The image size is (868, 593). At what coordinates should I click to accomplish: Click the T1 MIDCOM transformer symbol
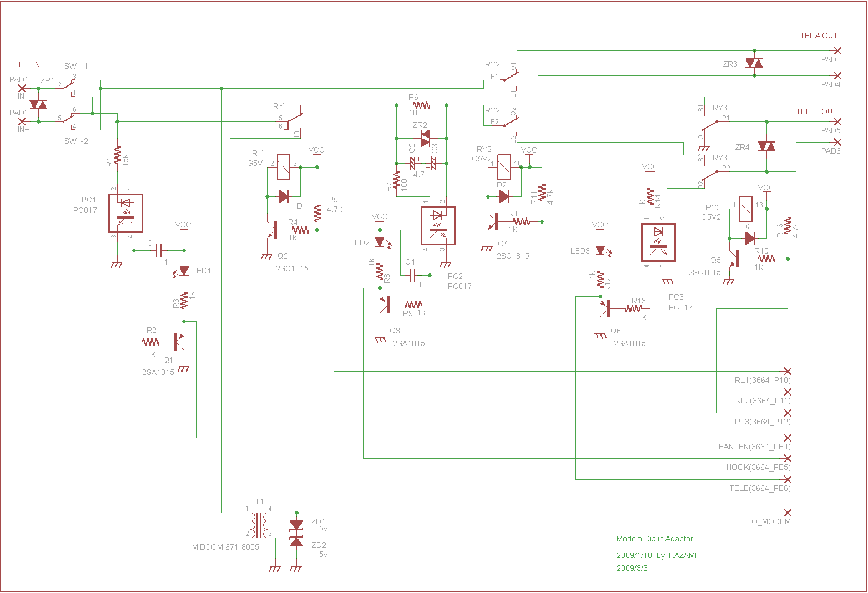259,524
